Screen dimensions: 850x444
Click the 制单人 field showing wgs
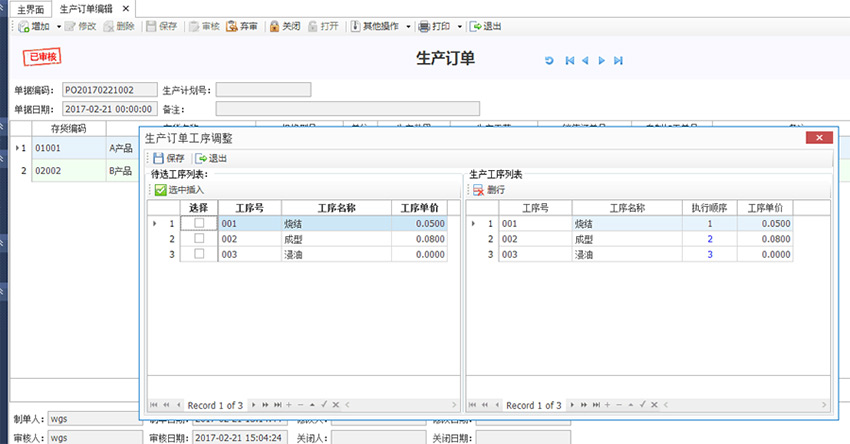point(94,419)
